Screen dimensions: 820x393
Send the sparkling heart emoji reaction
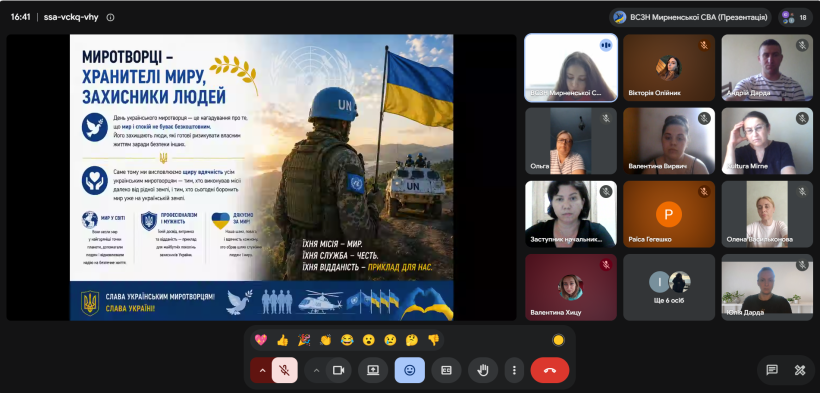point(260,340)
